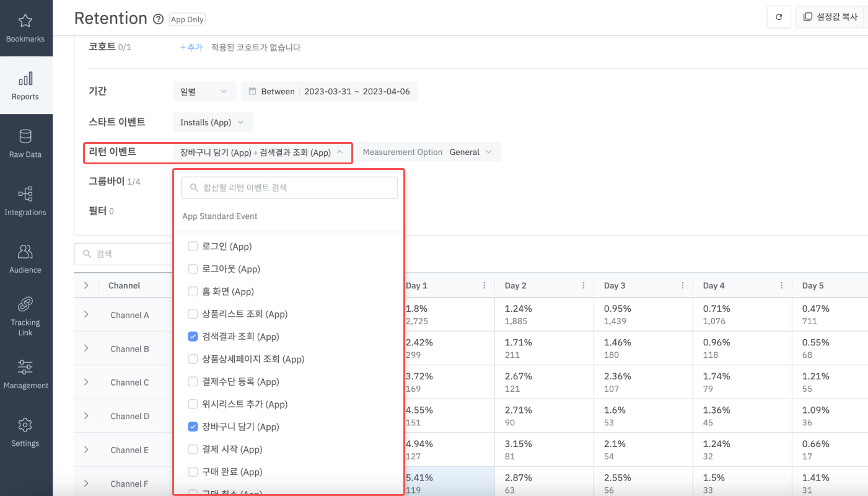Viewport: 868px width, 496px height.
Task: Check the 로그인 (App) event
Action: pyautogui.click(x=193, y=247)
